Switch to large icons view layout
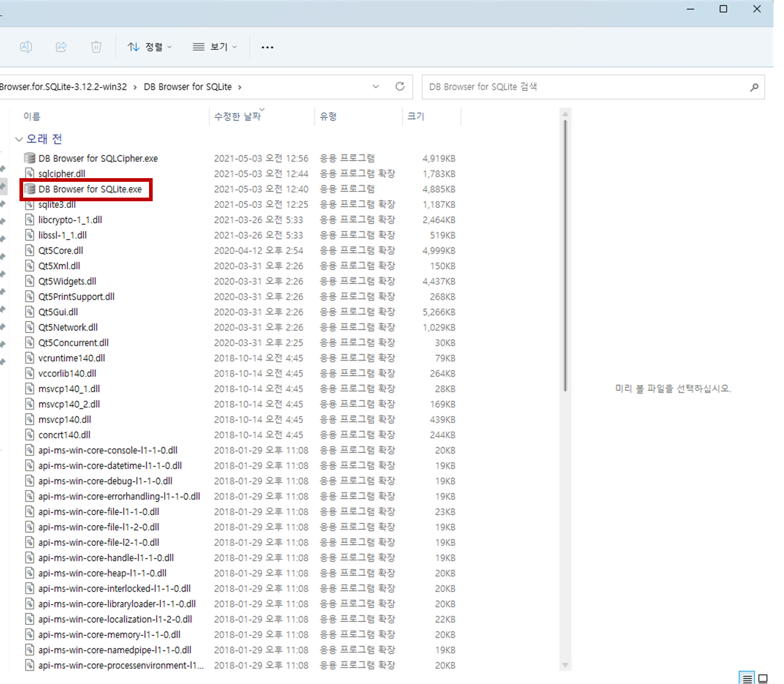This screenshot has height=684, width=784. (x=763, y=679)
